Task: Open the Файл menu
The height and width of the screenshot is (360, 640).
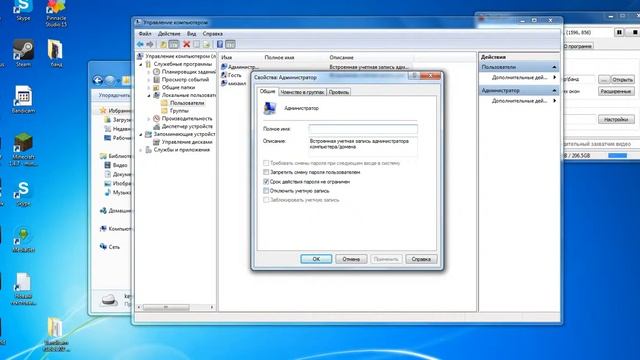Action: (145, 33)
